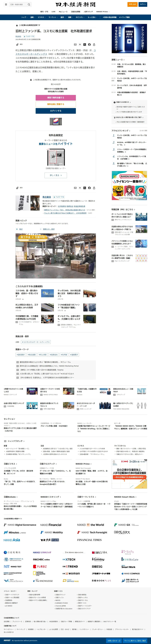This screenshot has width=151, height=644.
Task: Click the email share icon under the headline
Action: click(75, 45)
